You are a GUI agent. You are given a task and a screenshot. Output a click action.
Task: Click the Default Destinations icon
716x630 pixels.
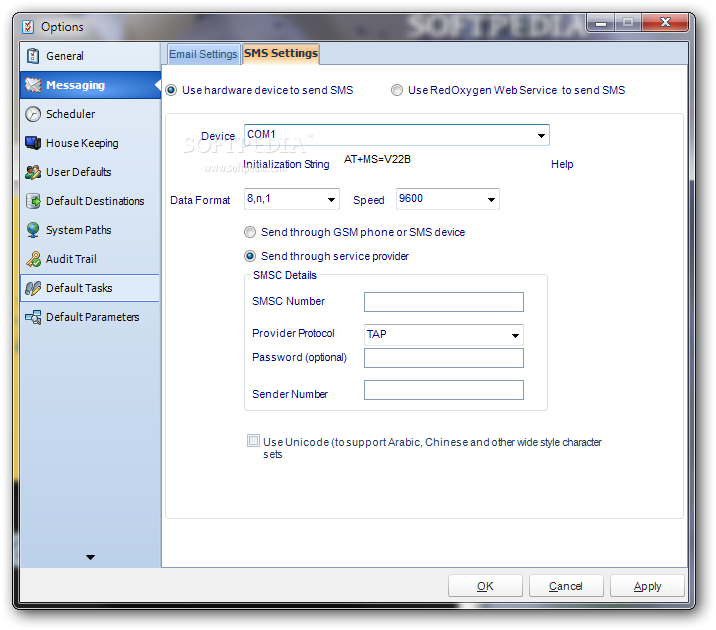[x=33, y=201]
